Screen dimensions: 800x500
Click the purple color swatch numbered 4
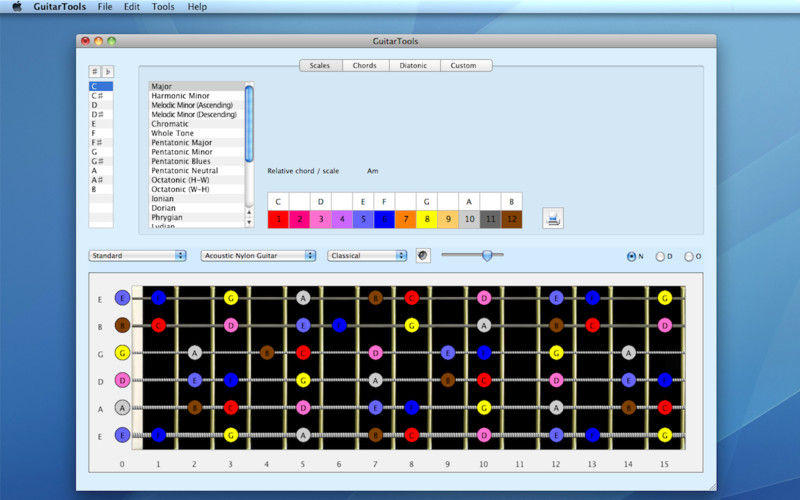(342, 219)
